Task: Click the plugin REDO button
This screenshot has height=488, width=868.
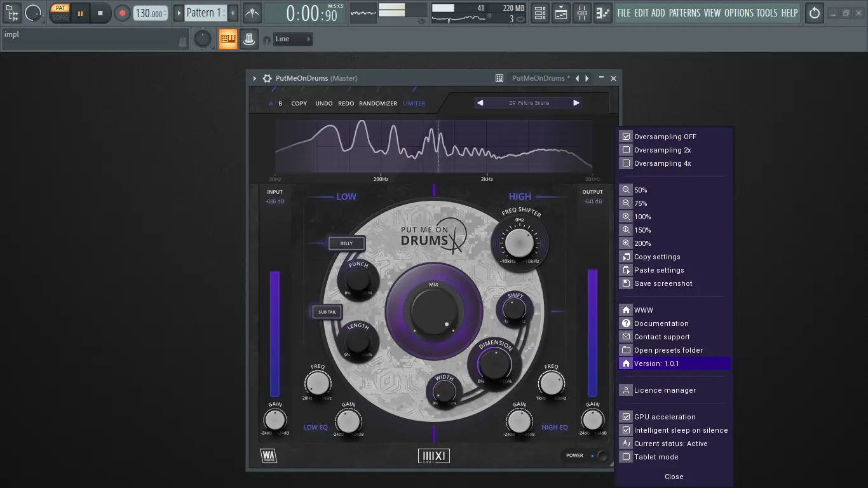Action: [x=346, y=104]
